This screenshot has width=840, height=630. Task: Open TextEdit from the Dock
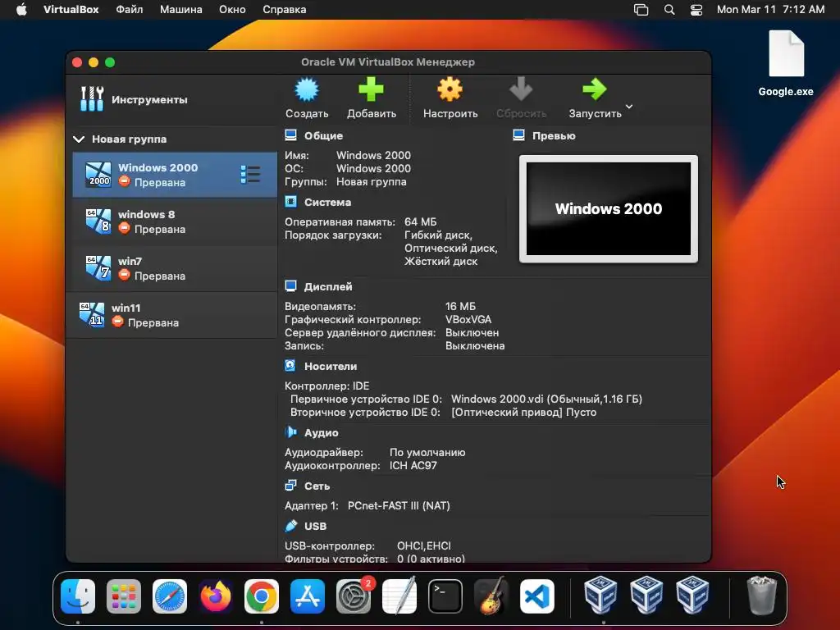399,596
